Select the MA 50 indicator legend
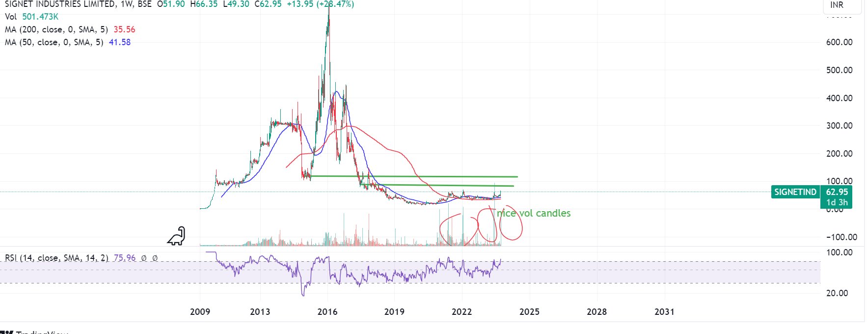Screen dimensions: 868x334 tap(68, 42)
